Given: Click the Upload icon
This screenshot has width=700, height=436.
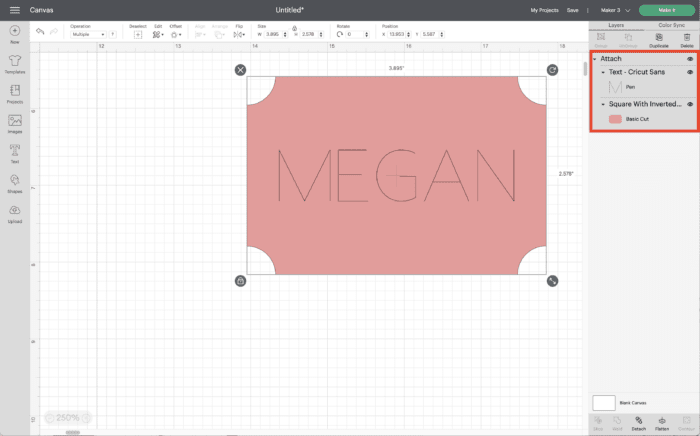Looking at the screenshot, I should pos(14,212).
